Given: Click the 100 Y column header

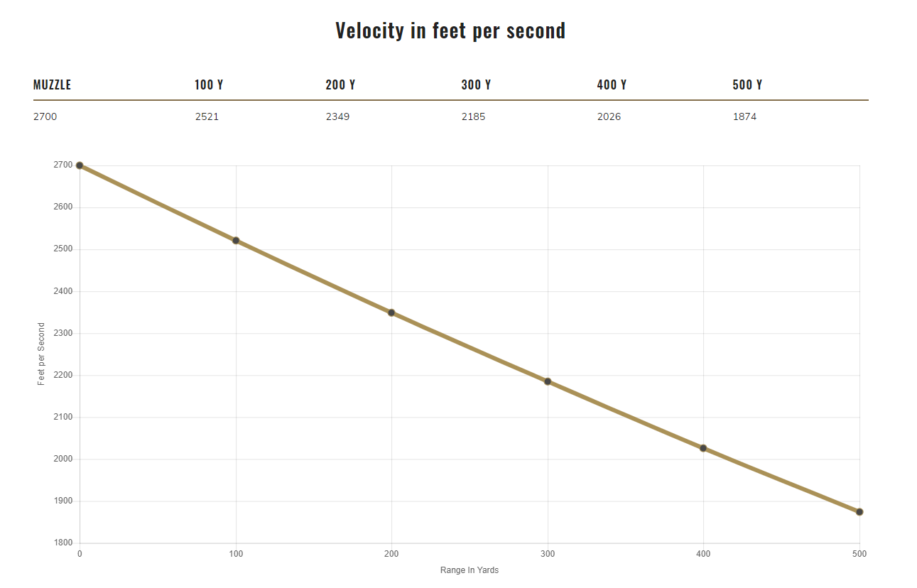Looking at the screenshot, I should pyautogui.click(x=209, y=85).
